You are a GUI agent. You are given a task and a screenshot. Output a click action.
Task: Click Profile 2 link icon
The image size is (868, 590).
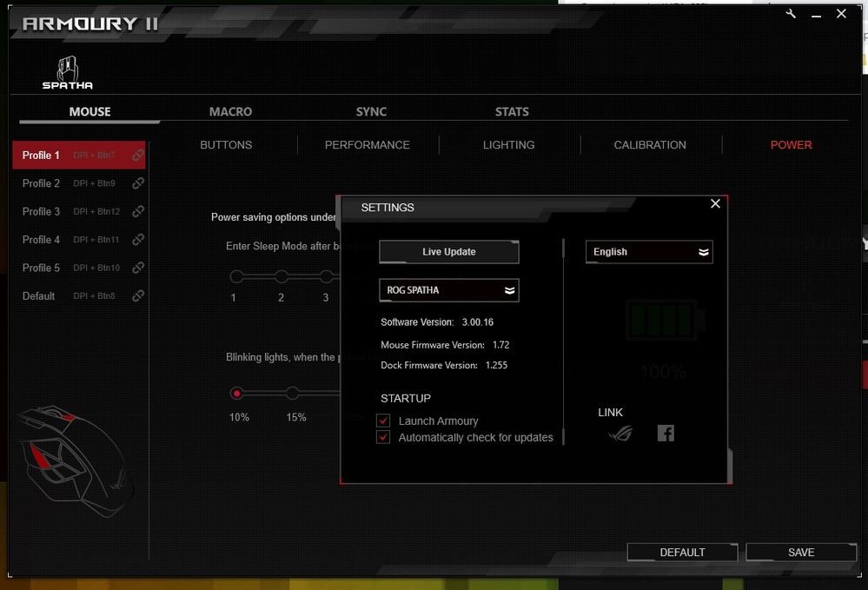click(x=138, y=183)
